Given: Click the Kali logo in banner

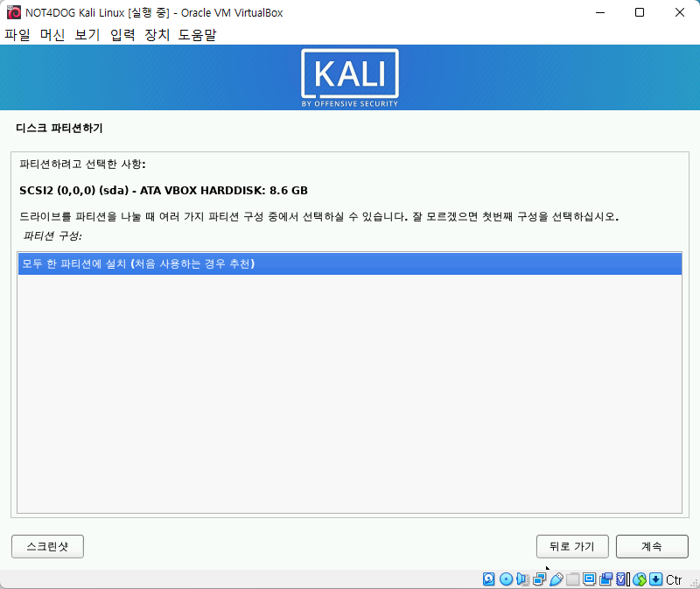Looking at the screenshot, I should 349,78.
